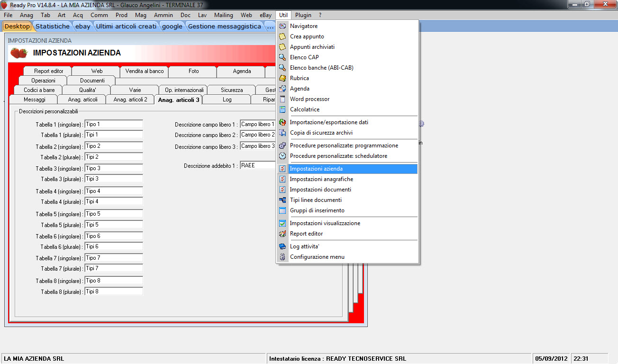Screen dimensions: 618x364
Task: Click the Copia di sicurezza archivi icon
Action: [282, 133]
